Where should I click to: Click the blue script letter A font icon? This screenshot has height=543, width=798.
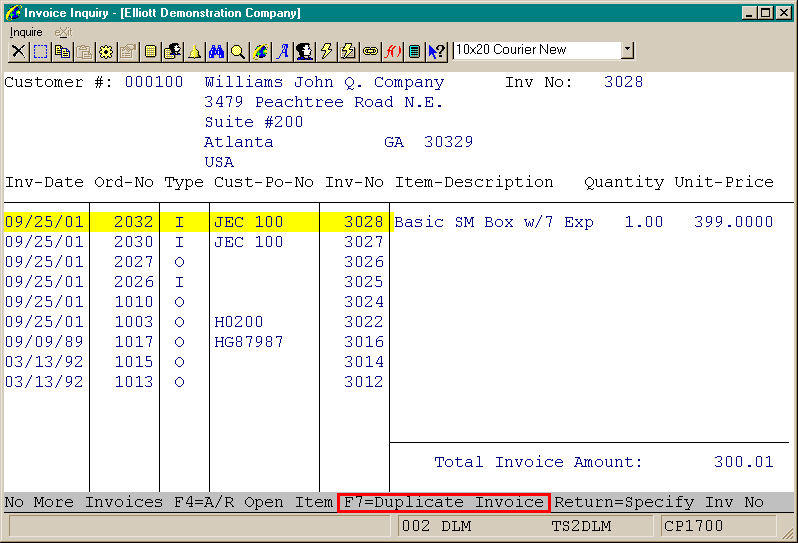coord(282,51)
